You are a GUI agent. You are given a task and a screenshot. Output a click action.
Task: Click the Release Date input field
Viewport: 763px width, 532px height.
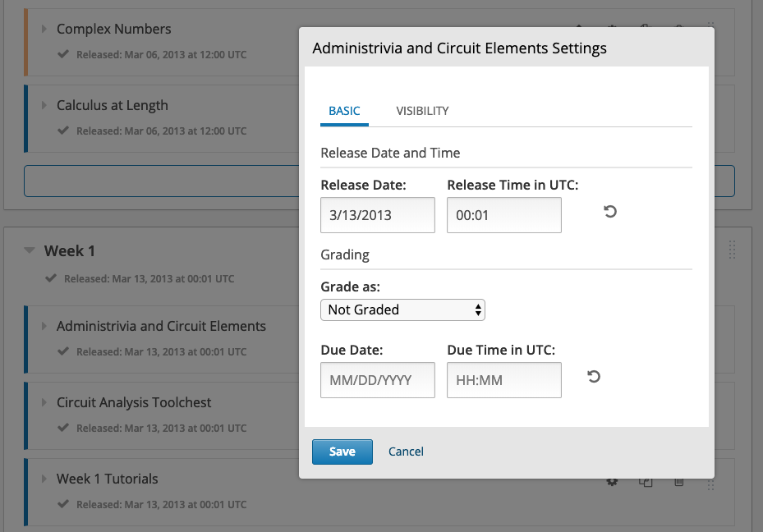[377, 215]
